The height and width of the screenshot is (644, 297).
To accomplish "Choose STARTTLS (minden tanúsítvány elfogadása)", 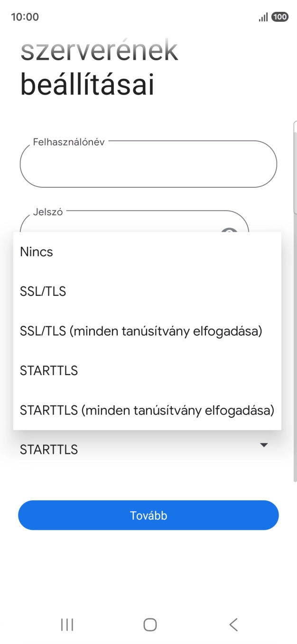I will [146, 410].
